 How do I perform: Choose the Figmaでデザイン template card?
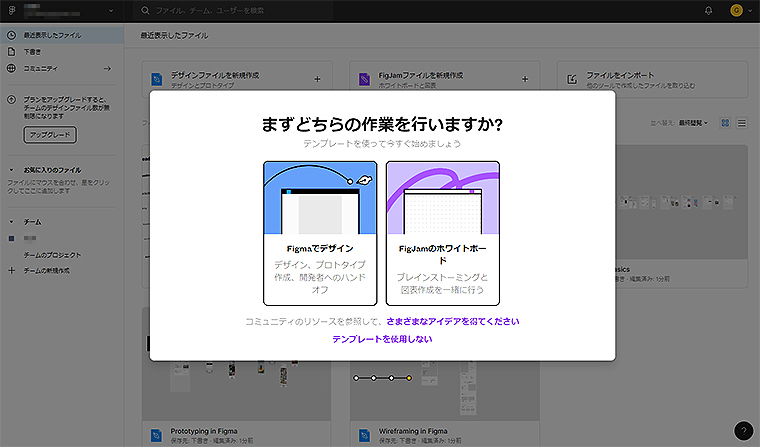pyautogui.click(x=320, y=232)
